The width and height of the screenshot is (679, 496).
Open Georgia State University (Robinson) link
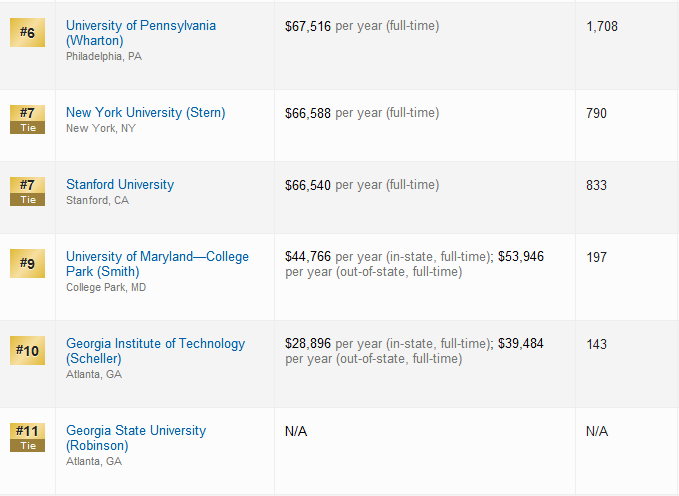[136, 438]
